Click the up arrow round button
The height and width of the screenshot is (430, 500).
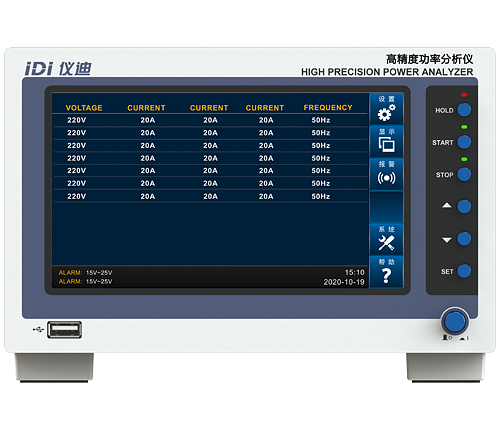coord(464,206)
